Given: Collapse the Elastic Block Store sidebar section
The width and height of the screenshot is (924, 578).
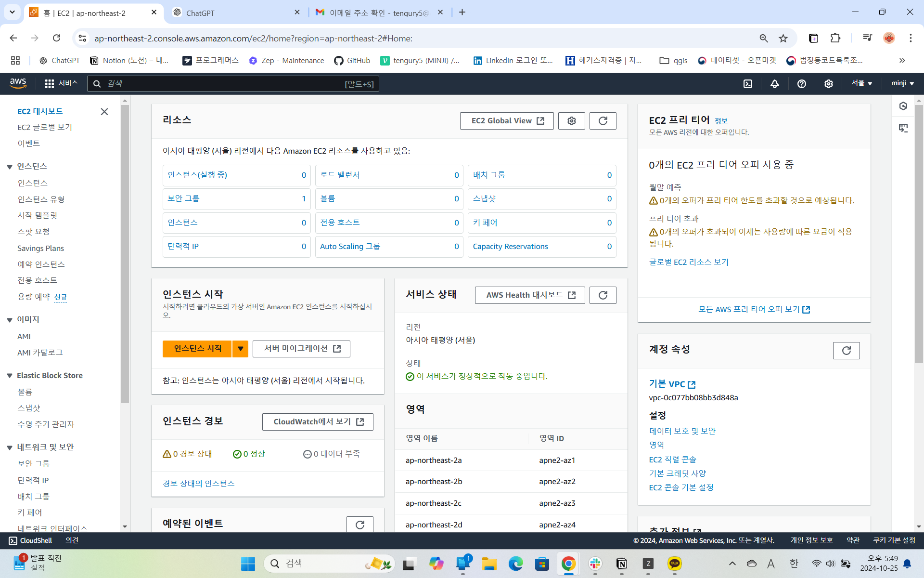Looking at the screenshot, I should (x=10, y=376).
